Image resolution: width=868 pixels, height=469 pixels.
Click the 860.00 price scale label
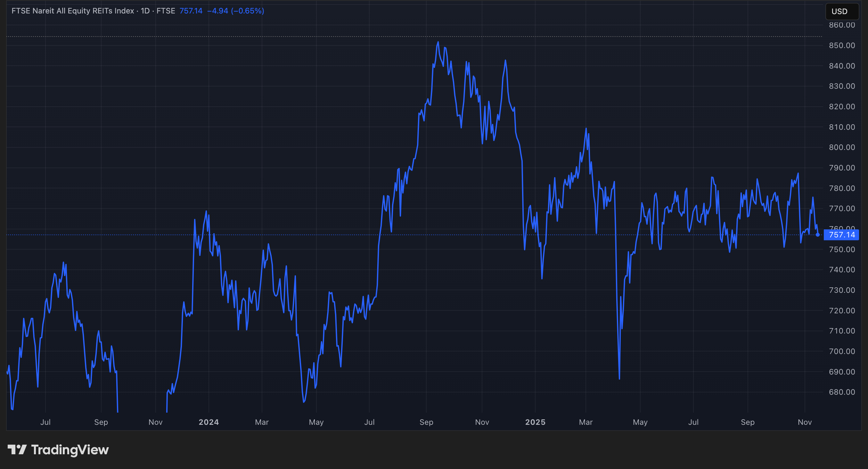[x=842, y=25]
